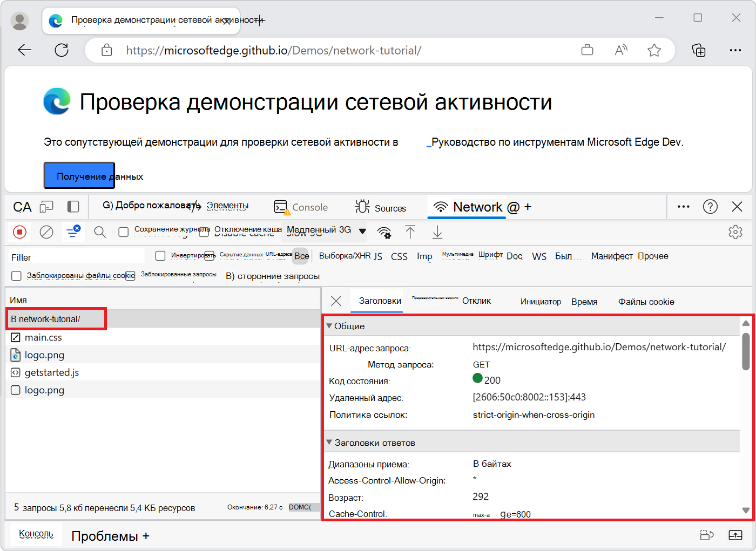Switch to the Console tab
The width and height of the screenshot is (756, 551).
[x=301, y=207]
